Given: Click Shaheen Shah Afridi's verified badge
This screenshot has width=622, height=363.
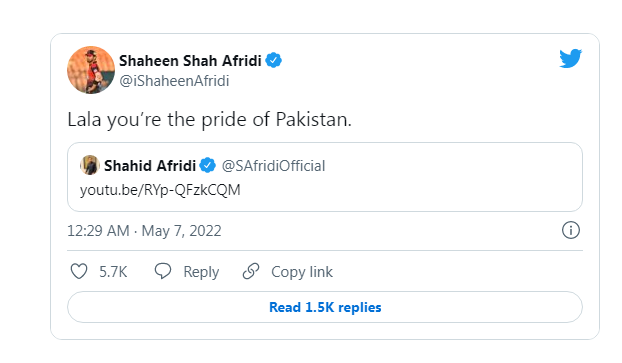Looking at the screenshot, I should 273,60.
